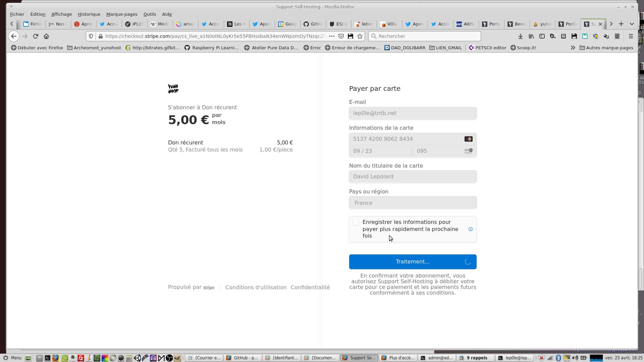644x362 pixels.
Task: Open the hamburger application menu
Action: (x=631, y=36)
